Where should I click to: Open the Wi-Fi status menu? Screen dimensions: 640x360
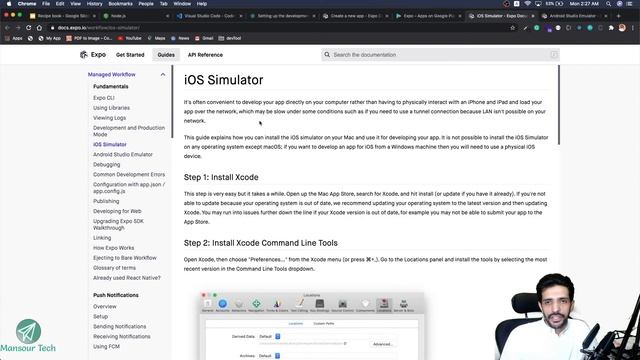(x=528, y=4)
